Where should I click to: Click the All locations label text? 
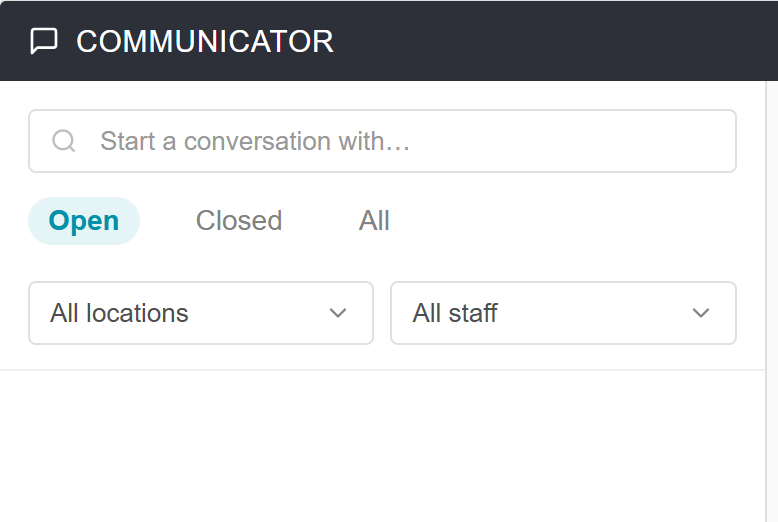[x=119, y=313]
